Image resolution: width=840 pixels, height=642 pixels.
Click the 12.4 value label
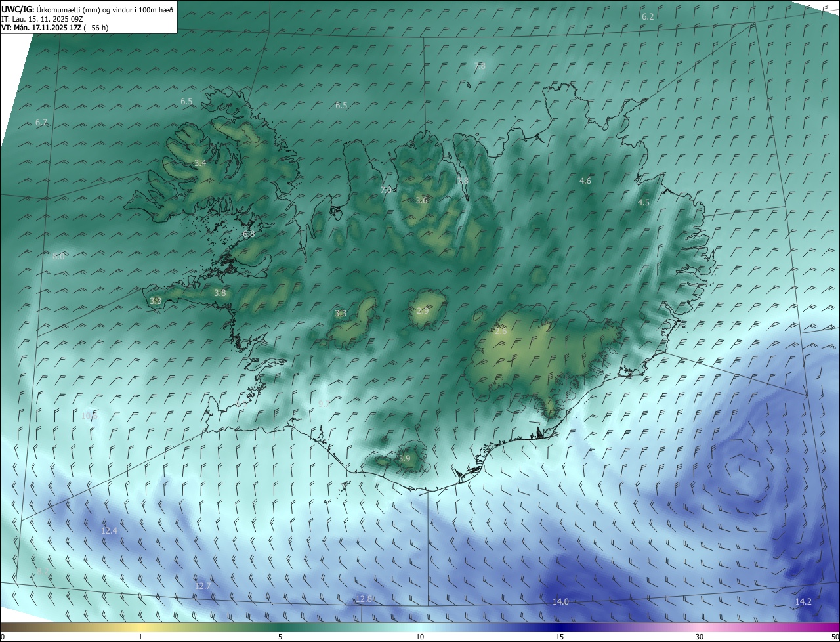[109, 530]
